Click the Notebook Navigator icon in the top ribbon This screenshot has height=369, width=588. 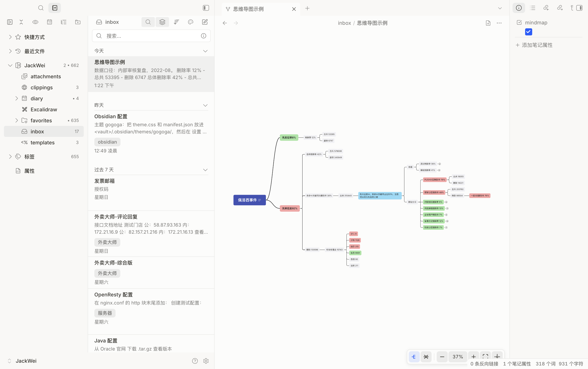[55, 8]
